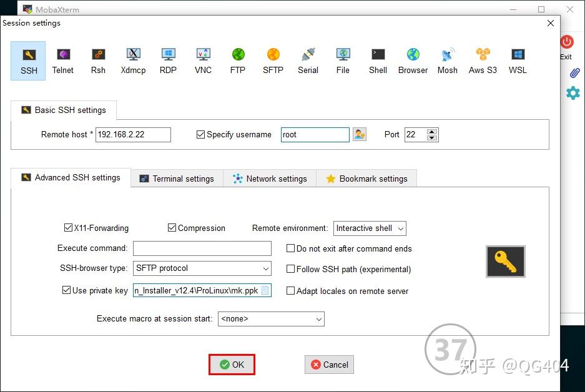The width and height of the screenshot is (585, 392).
Task: Switch to the Terminal settings tab
Action: 177,179
